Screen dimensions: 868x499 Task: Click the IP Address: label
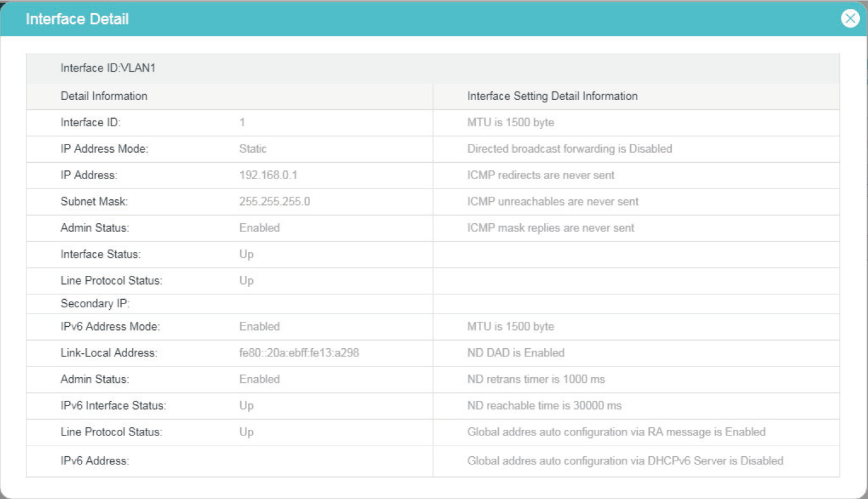coord(89,175)
